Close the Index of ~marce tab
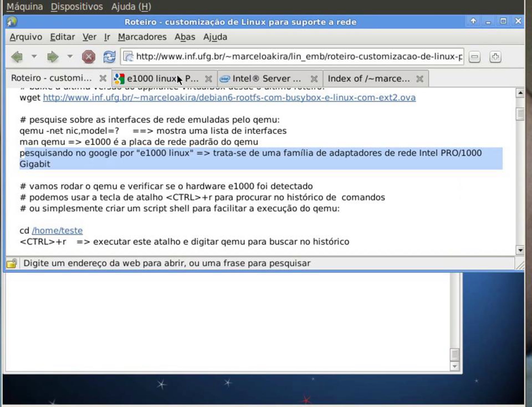Image resolution: width=532 pixels, height=407 pixels. pyautogui.click(x=420, y=79)
